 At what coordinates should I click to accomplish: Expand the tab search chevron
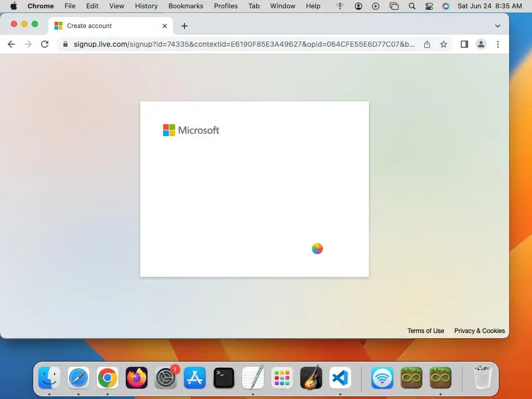pos(497,26)
